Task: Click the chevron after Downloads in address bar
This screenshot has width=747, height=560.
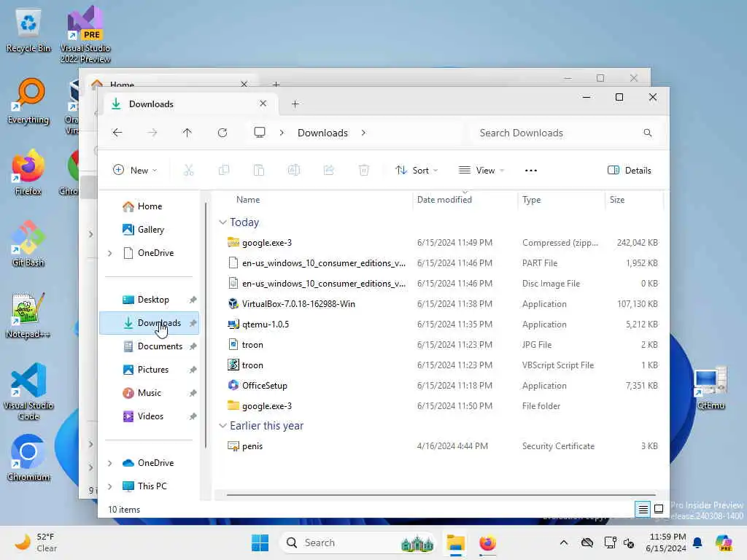Action: 363,133
